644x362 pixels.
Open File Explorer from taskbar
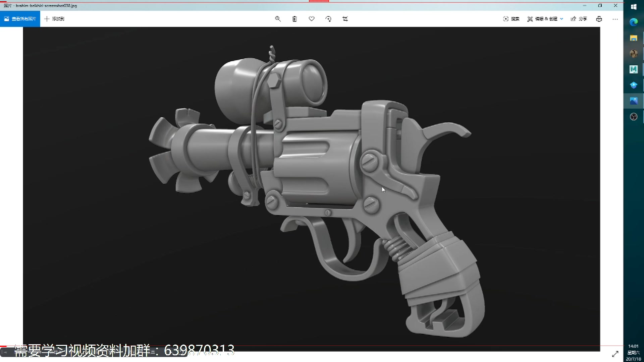(633, 38)
